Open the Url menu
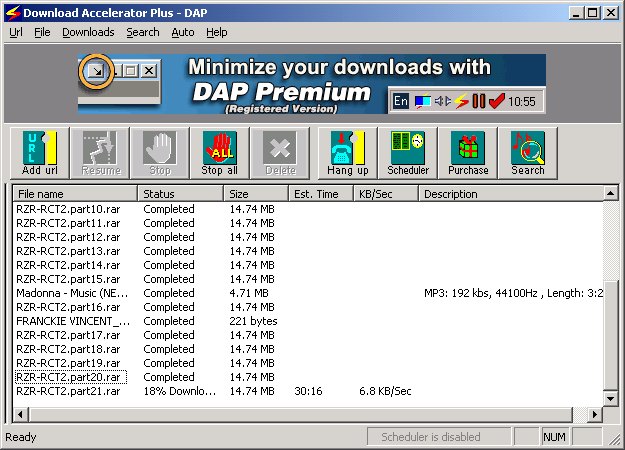 16,32
